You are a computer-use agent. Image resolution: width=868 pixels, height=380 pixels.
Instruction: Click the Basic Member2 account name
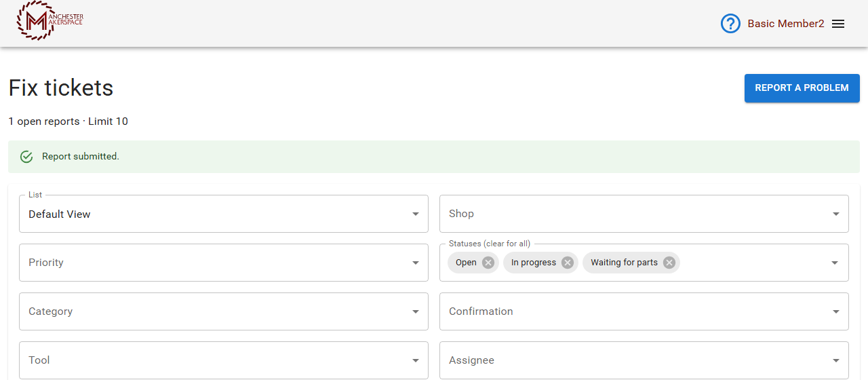pyautogui.click(x=786, y=24)
